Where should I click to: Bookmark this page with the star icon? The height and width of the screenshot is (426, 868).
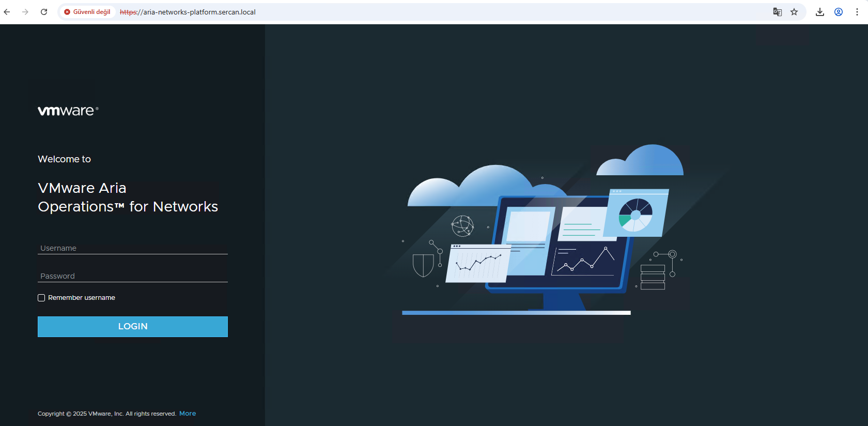(794, 12)
